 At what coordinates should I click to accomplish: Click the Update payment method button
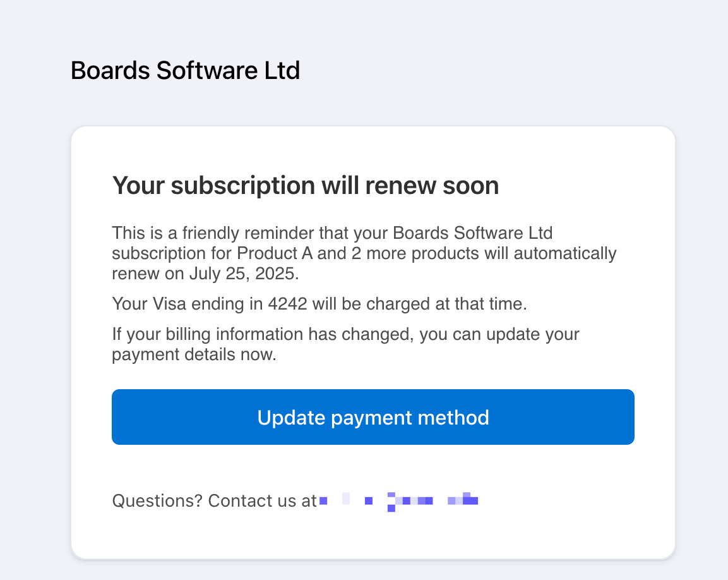click(373, 417)
